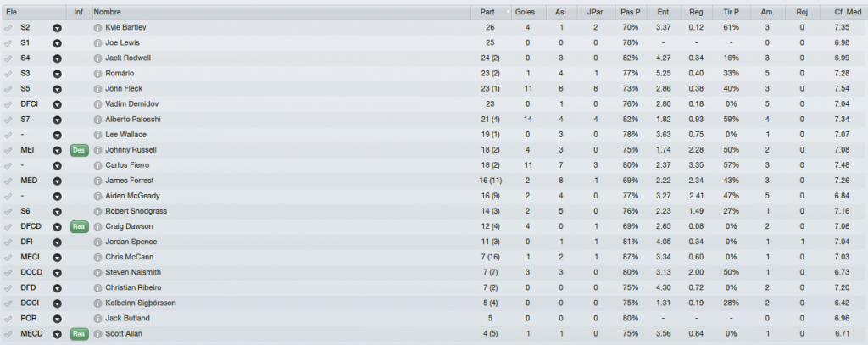Click Rea status badge on Craig Dawson

click(x=79, y=226)
